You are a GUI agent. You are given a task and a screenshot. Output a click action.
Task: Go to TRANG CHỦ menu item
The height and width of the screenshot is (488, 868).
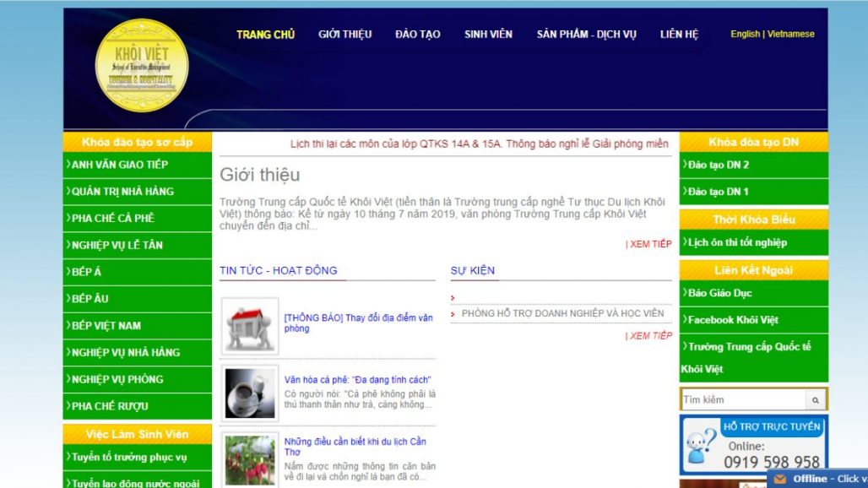click(266, 35)
